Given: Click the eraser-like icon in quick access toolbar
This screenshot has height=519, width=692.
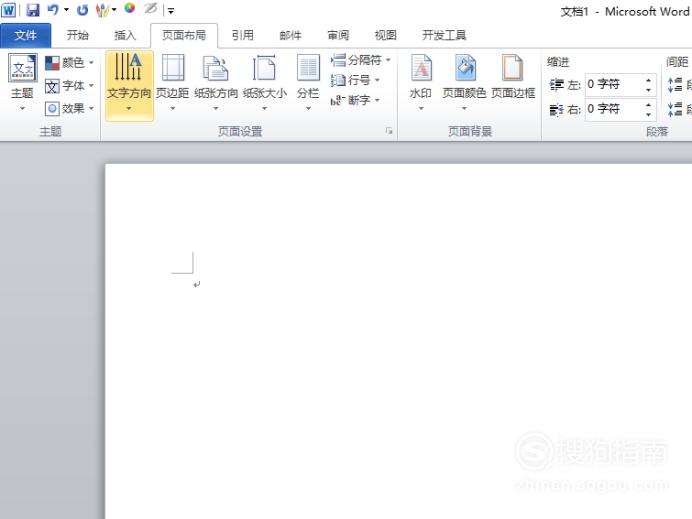Looking at the screenshot, I should click(x=150, y=8).
